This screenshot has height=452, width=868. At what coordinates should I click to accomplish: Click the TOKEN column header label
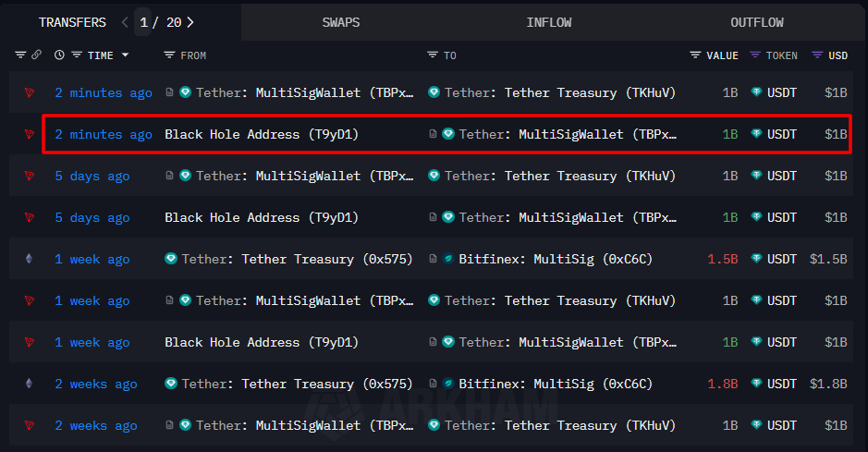point(782,55)
